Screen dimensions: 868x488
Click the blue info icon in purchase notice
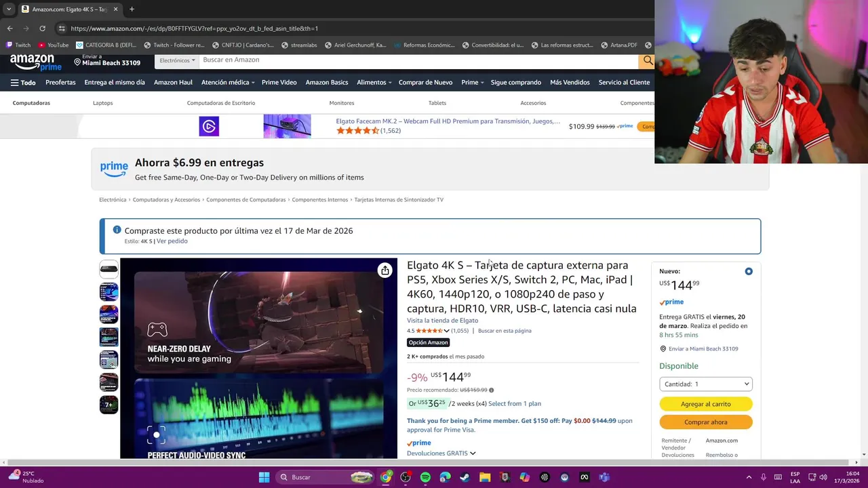click(117, 230)
